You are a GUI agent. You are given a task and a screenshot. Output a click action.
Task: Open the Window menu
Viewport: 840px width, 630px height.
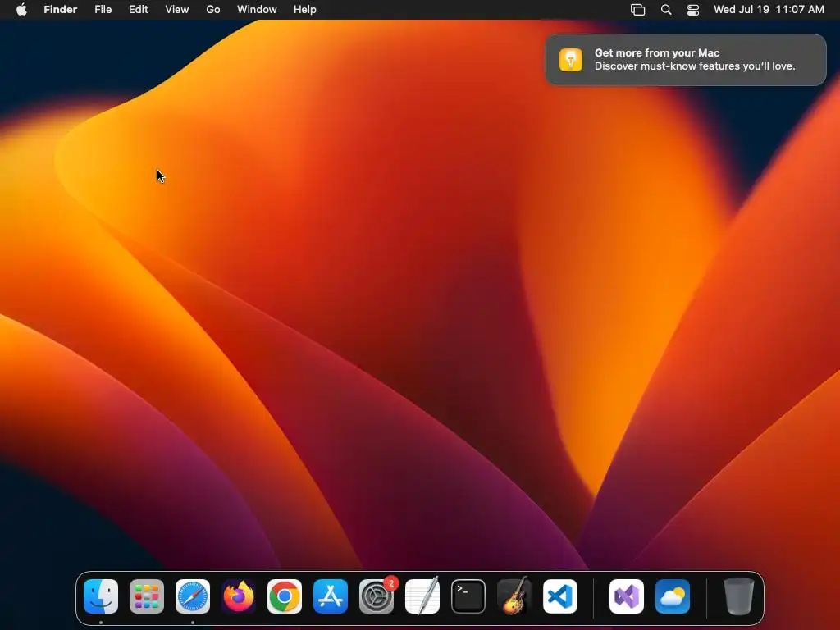pyautogui.click(x=257, y=9)
